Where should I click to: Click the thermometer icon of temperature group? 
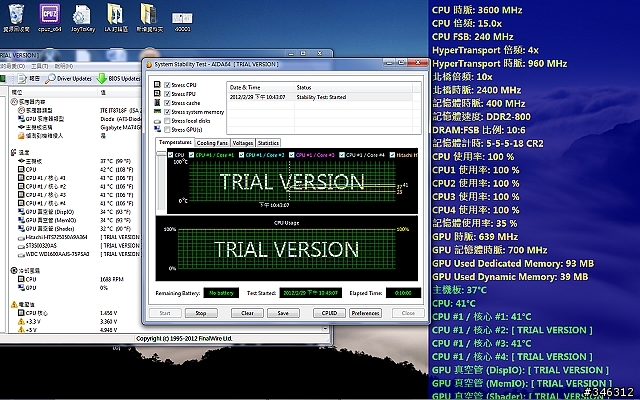[x=14, y=152]
